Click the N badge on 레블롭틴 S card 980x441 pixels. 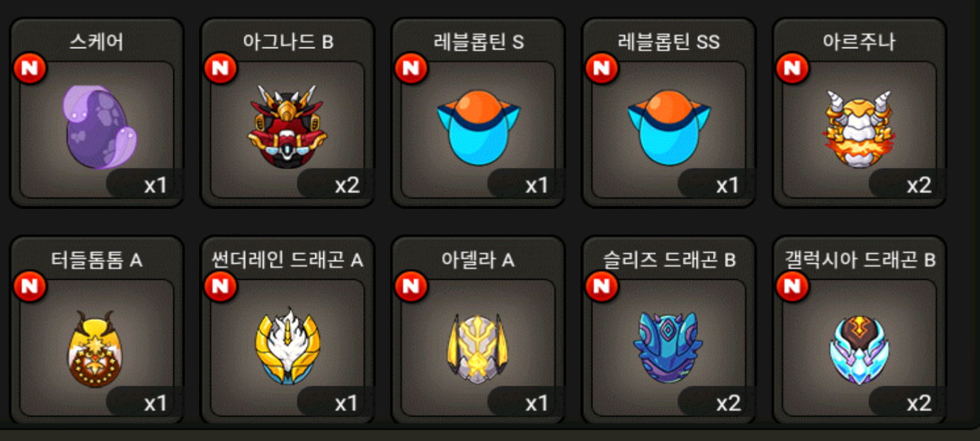[x=411, y=68]
